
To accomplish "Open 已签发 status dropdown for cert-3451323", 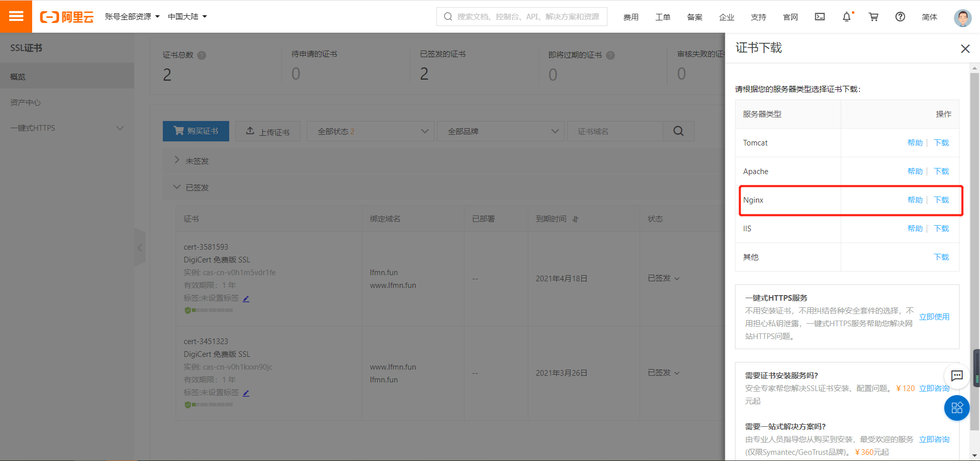I will [664, 373].
